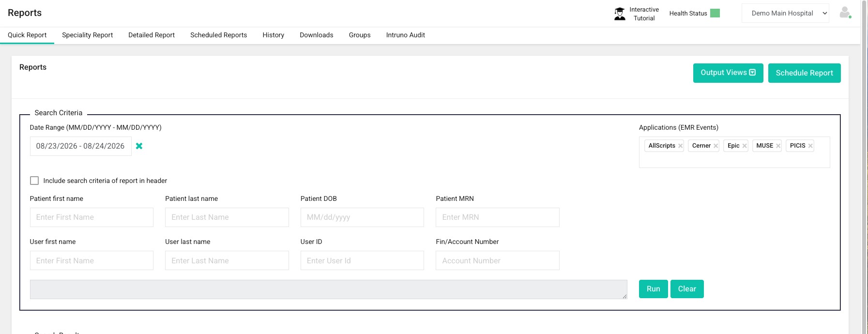The image size is (868, 334).
Task: Click the Reports page title
Action: pyautogui.click(x=25, y=13)
